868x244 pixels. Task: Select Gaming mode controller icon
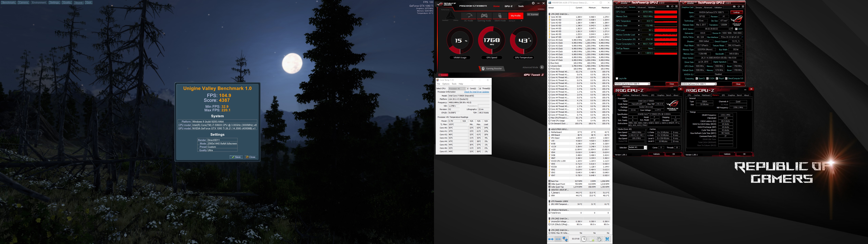coord(484,16)
